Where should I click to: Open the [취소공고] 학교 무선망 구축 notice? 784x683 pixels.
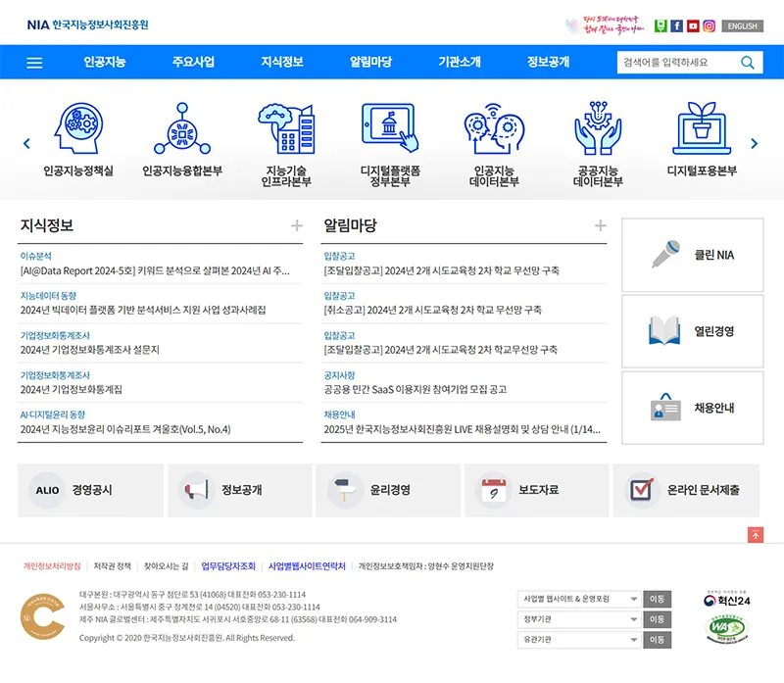coord(432,310)
